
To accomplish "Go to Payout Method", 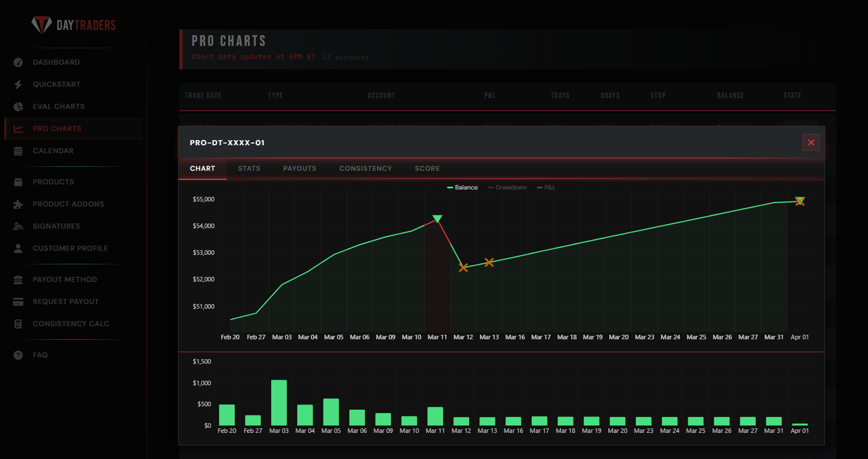I will coord(65,280).
